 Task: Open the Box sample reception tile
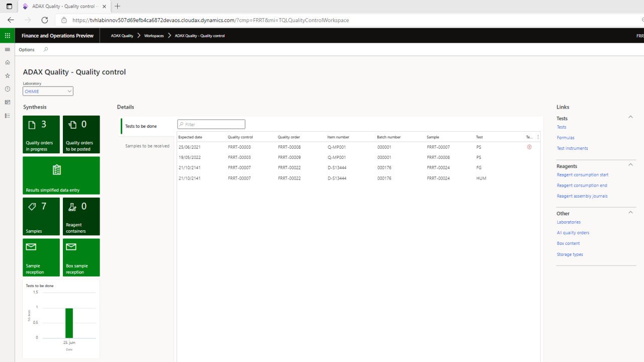(82, 257)
